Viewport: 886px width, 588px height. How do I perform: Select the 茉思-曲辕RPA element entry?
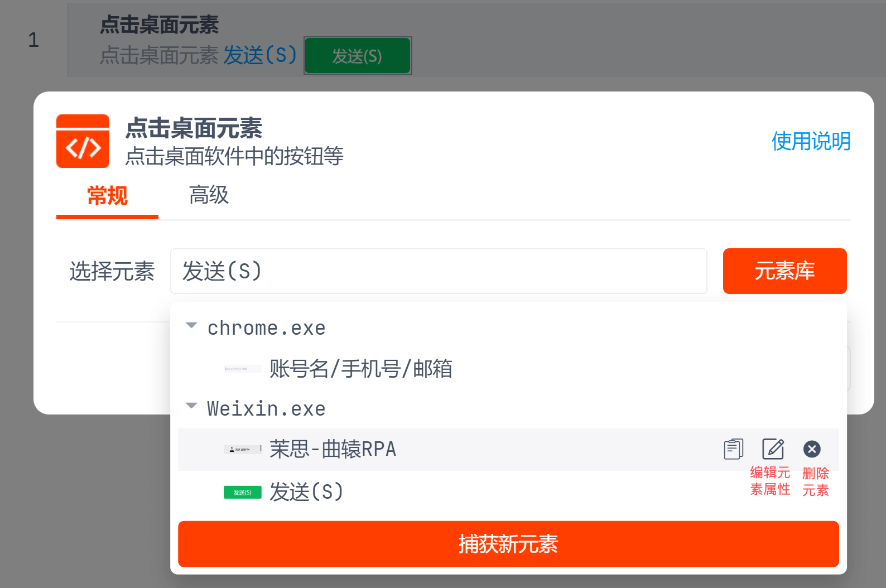pos(333,449)
